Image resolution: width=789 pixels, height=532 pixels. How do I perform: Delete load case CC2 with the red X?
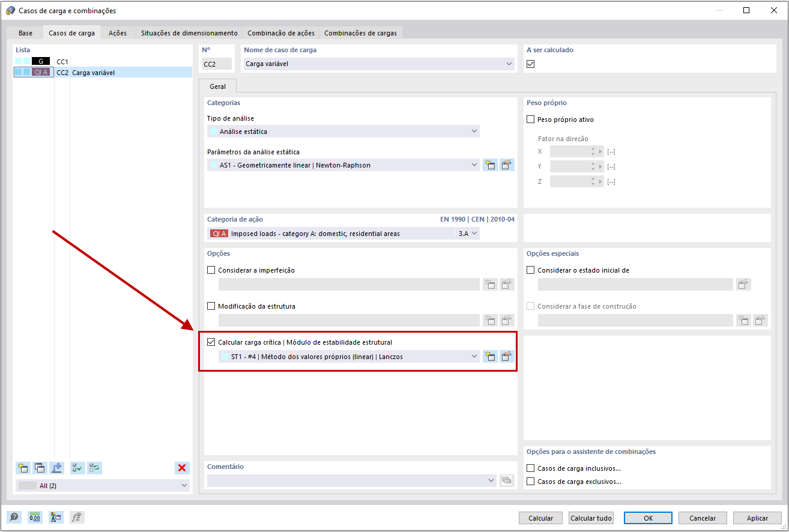click(182, 468)
